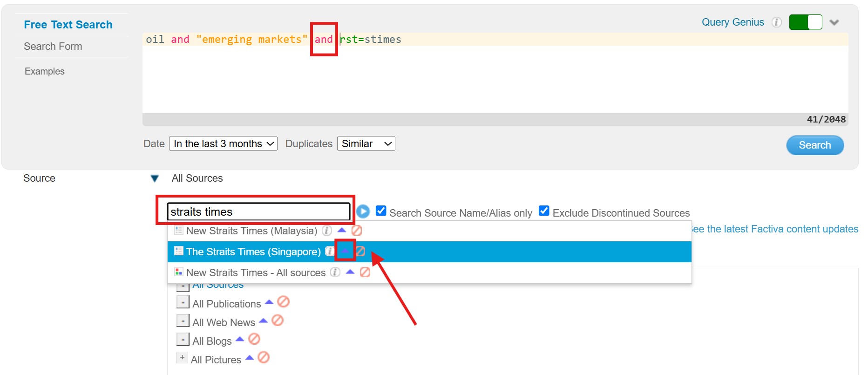
Task: Show info for New Straits Times (Malaysia)
Action: [327, 231]
